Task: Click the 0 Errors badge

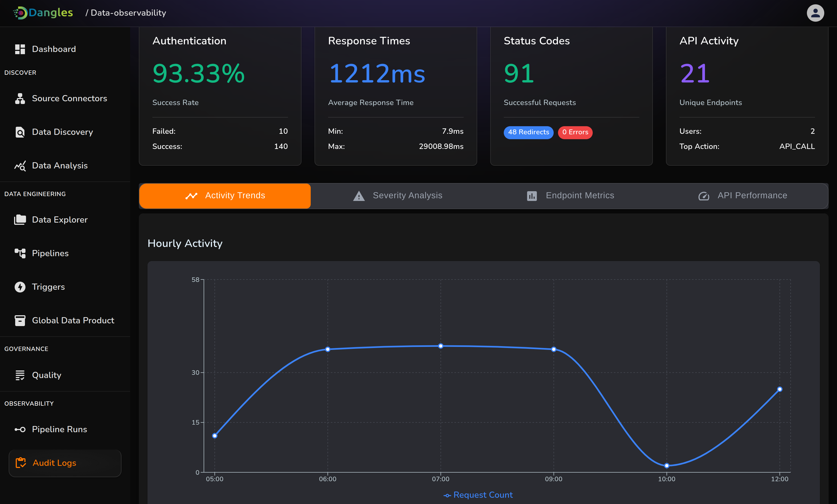Action: 575,132
